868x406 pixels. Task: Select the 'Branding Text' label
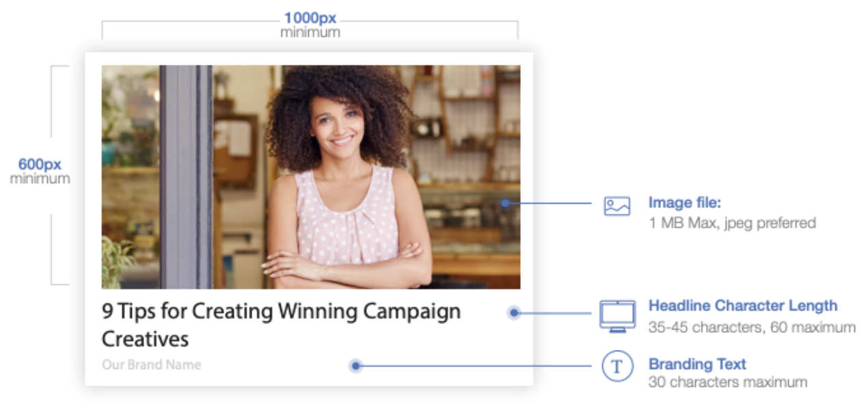point(697,364)
